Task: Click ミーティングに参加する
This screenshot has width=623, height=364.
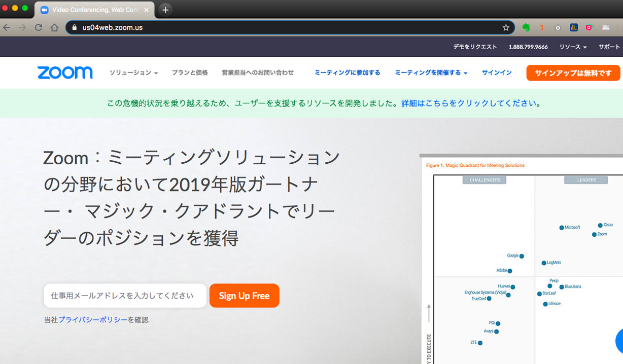Action: tap(348, 73)
